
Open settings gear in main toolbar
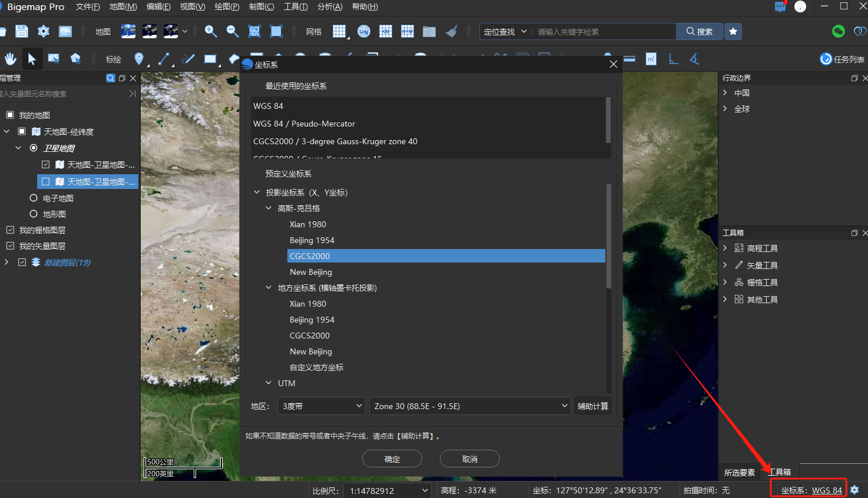coord(44,31)
